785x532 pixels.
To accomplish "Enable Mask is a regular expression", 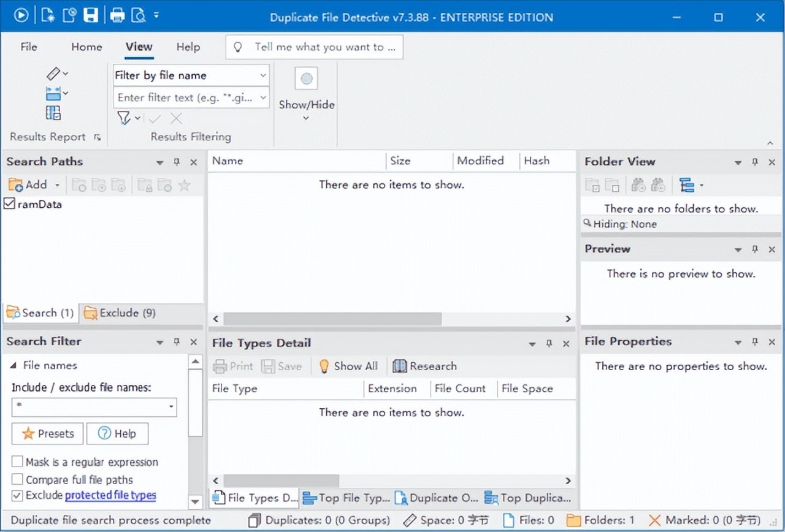I will 17,462.
